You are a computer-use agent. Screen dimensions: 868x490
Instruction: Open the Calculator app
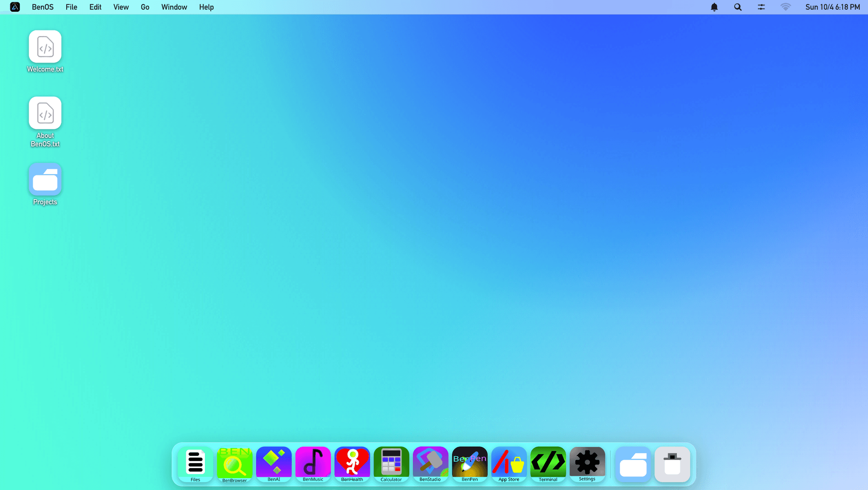(391, 464)
